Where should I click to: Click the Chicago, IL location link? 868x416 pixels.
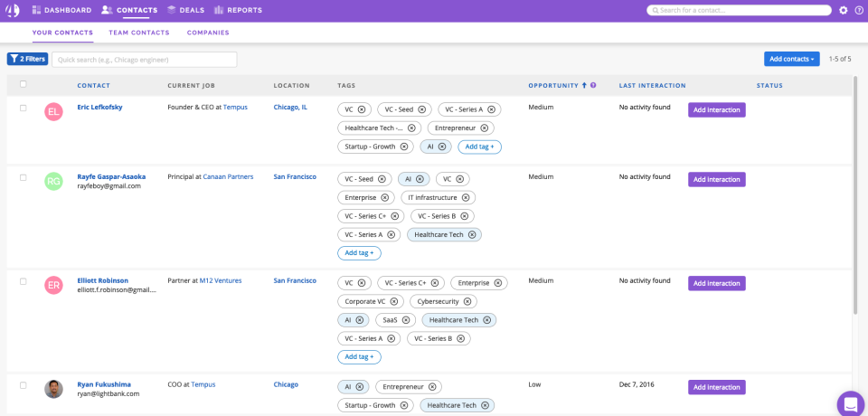tap(290, 108)
